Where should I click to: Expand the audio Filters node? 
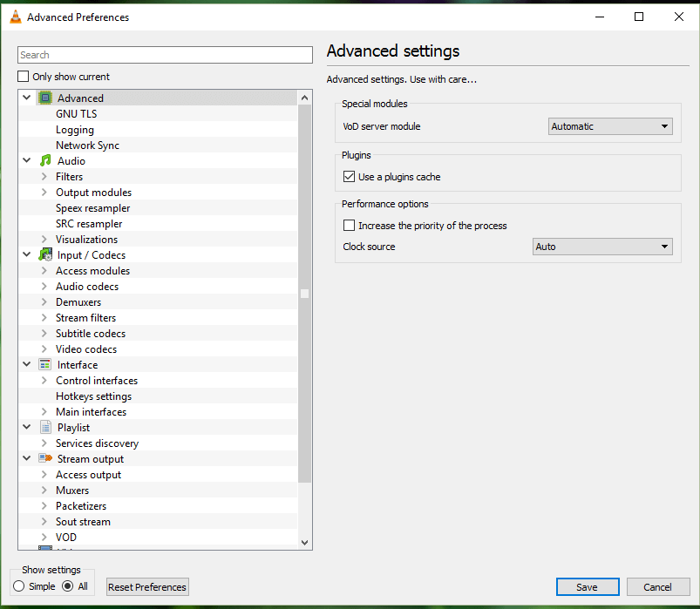click(x=44, y=177)
